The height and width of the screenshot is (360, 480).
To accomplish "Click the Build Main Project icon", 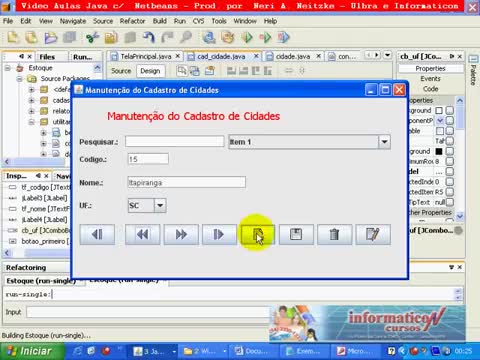I will coord(209,37).
